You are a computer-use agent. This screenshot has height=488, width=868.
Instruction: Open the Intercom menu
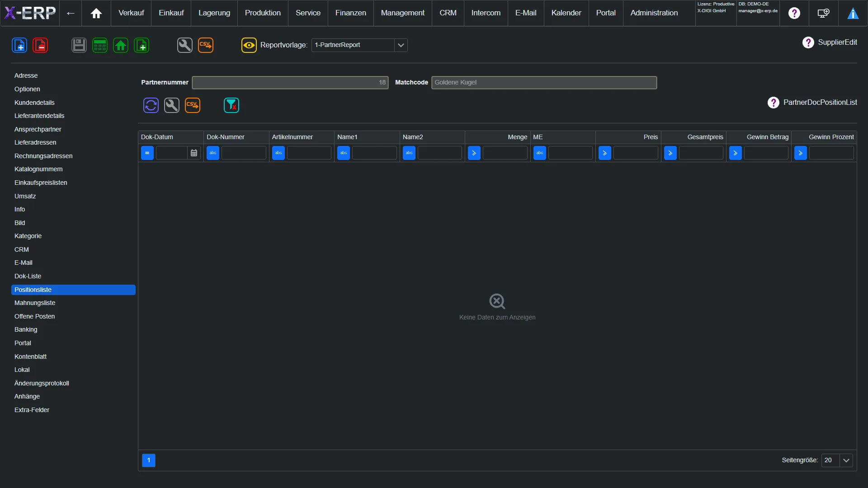click(486, 13)
